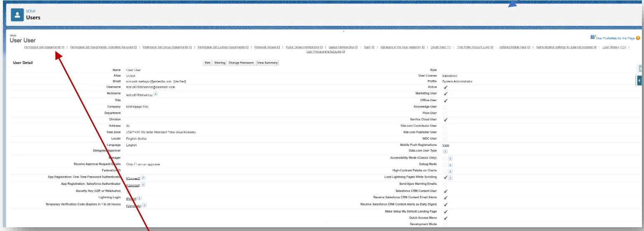Click info icon next to Nickname value

click(x=156, y=94)
